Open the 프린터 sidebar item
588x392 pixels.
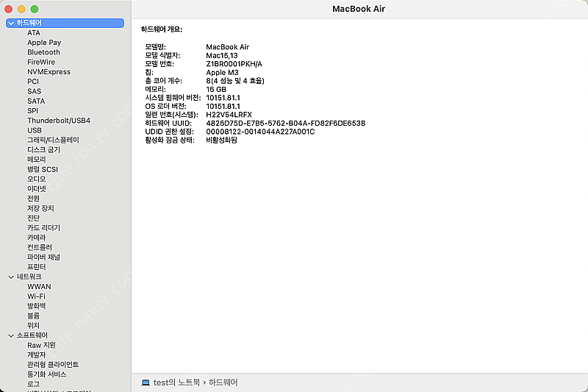[x=36, y=267]
